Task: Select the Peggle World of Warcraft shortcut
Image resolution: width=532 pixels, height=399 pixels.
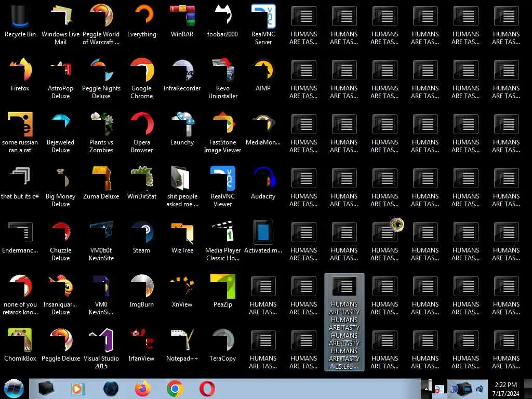Action: tap(101, 24)
